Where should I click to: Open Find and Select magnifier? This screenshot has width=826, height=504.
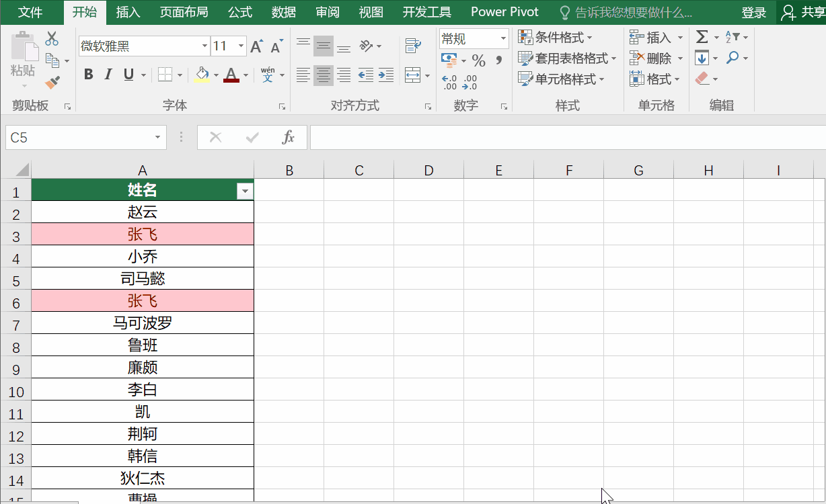tap(733, 58)
